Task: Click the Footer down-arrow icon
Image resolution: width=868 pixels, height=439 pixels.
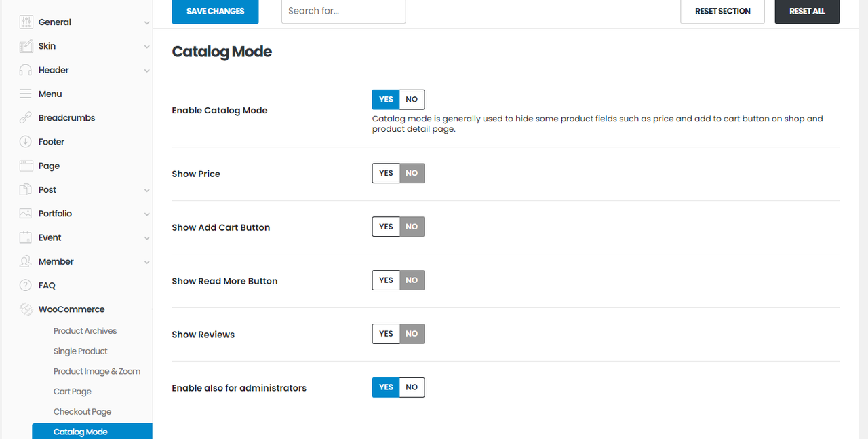Action: [x=26, y=142]
